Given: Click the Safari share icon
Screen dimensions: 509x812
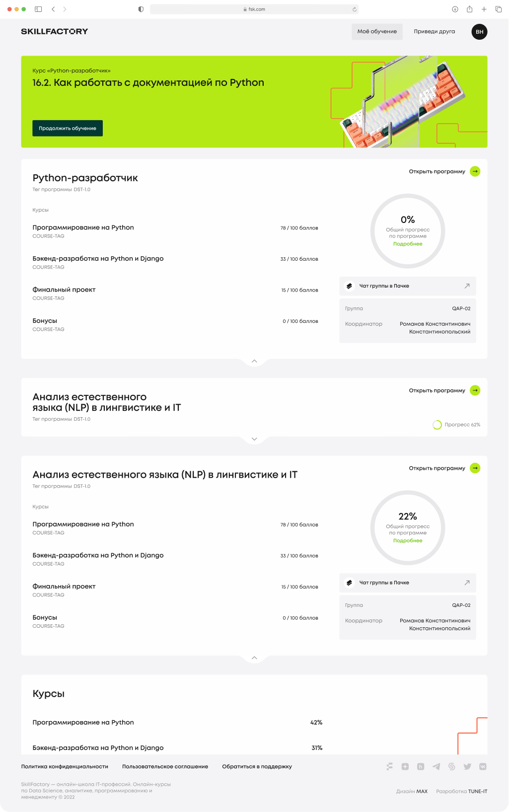Looking at the screenshot, I should click(469, 9).
